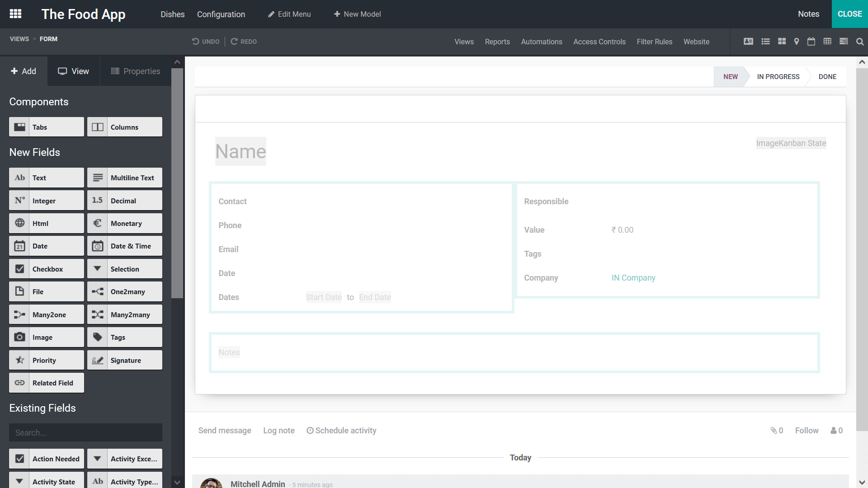
Task: Go to the Reports section
Action: tap(497, 42)
